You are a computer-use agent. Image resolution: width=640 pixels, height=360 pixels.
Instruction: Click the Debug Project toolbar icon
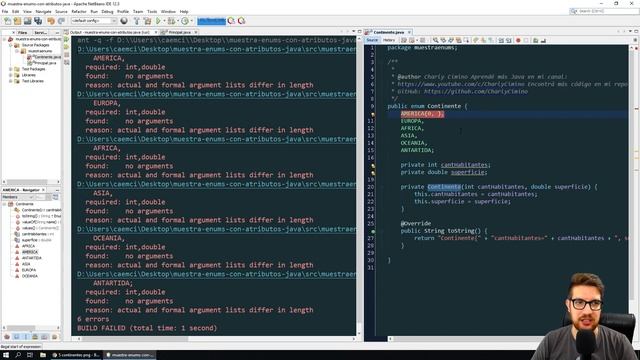point(171,21)
